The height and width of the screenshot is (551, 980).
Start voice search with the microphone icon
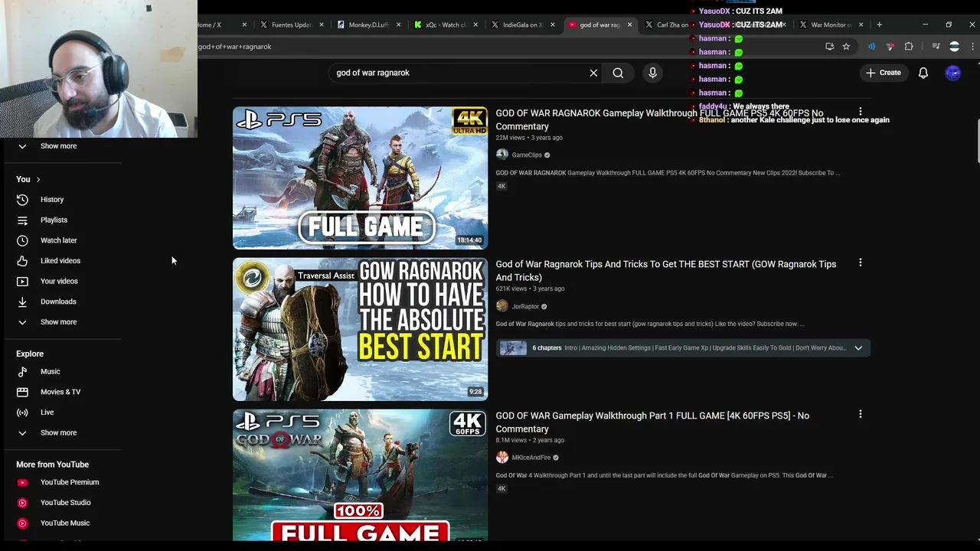pos(652,73)
